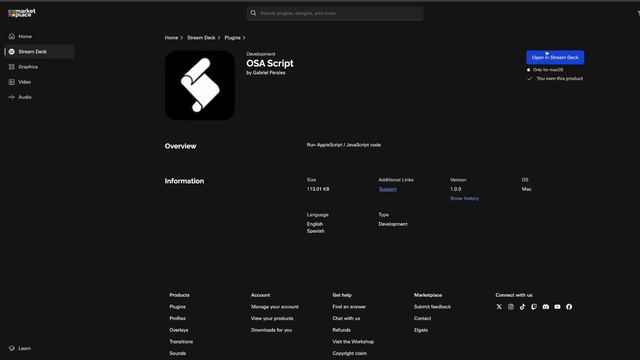640x360 pixels.
Task: Click Open in Stream Deck button
Action: point(555,57)
